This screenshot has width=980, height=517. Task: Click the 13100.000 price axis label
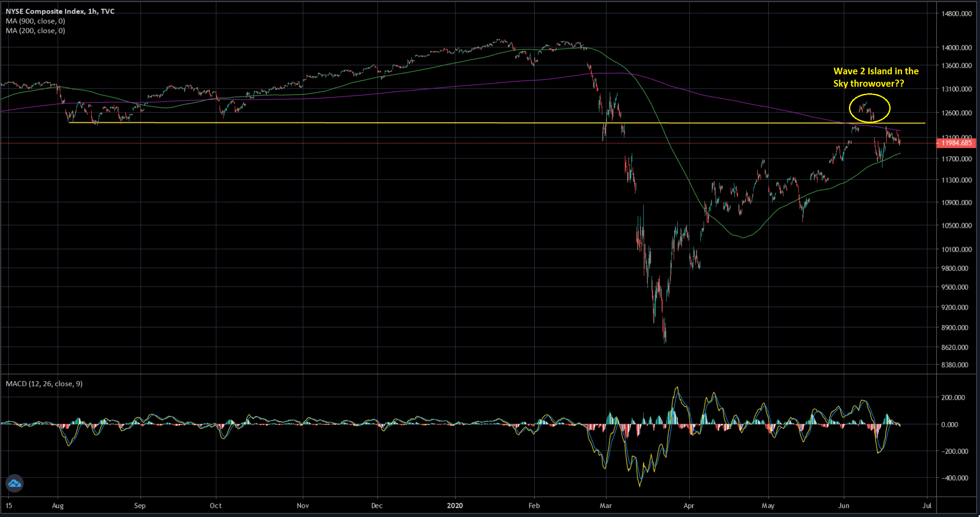pyautogui.click(x=957, y=89)
